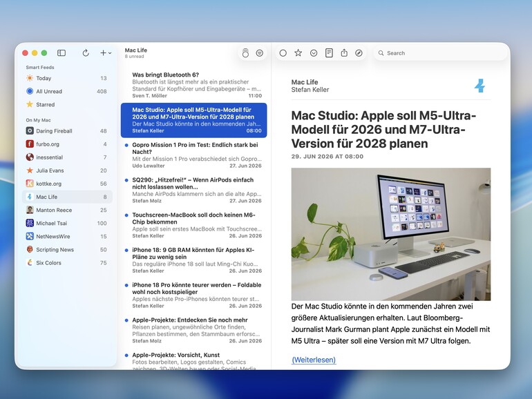532x399 pixels.
Task: Open the Six Colors feed
Action: pos(67,263)
